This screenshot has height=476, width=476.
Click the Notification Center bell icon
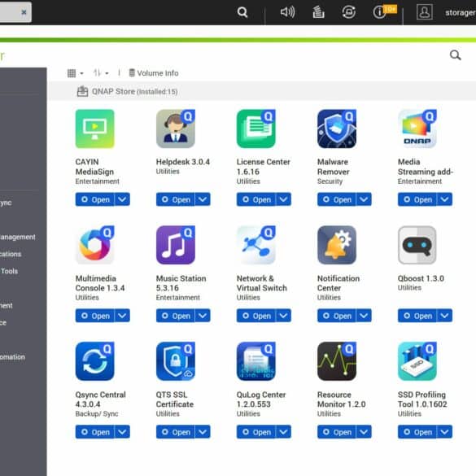coord(337,245)
